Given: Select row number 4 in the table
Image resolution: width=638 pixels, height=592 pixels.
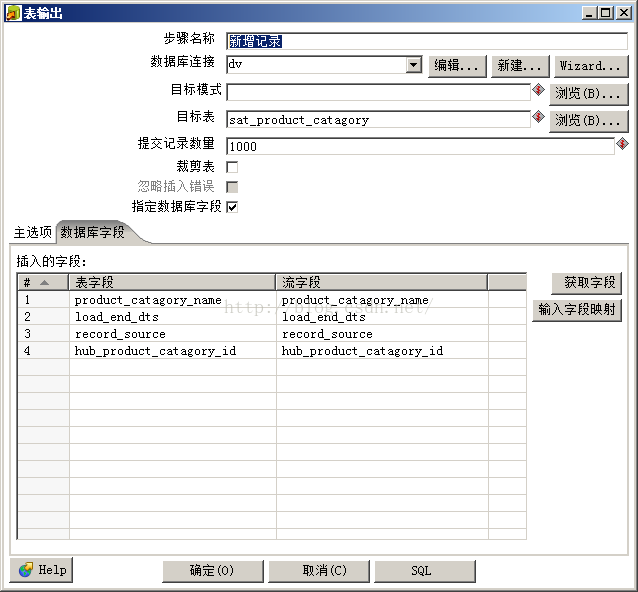Looking at the screenshot, I should click(27, 351).
